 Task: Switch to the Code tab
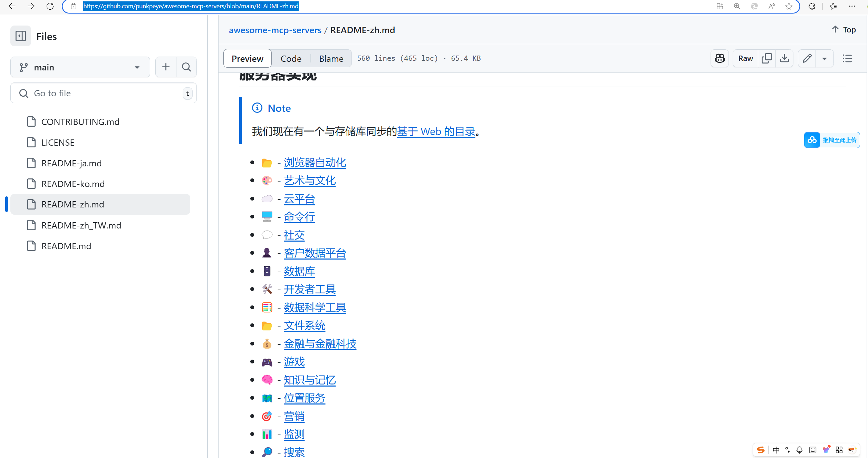(x=291, y=59)
